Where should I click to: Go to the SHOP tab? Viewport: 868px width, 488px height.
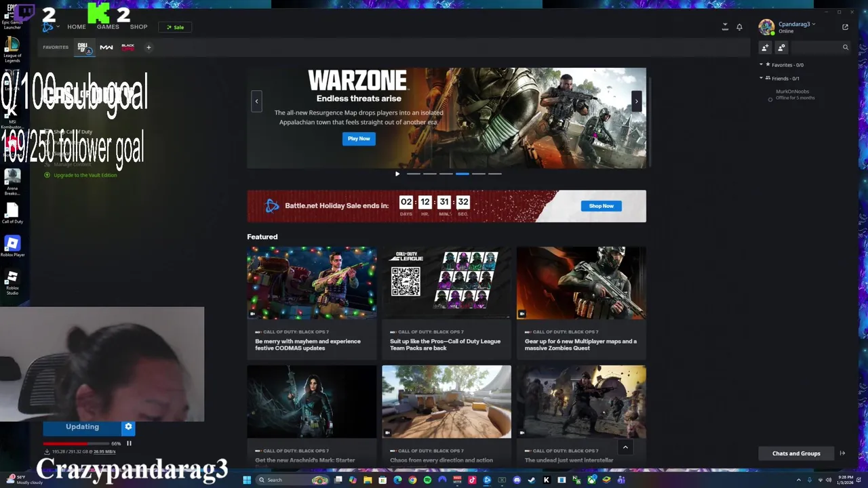click(138, 27)
